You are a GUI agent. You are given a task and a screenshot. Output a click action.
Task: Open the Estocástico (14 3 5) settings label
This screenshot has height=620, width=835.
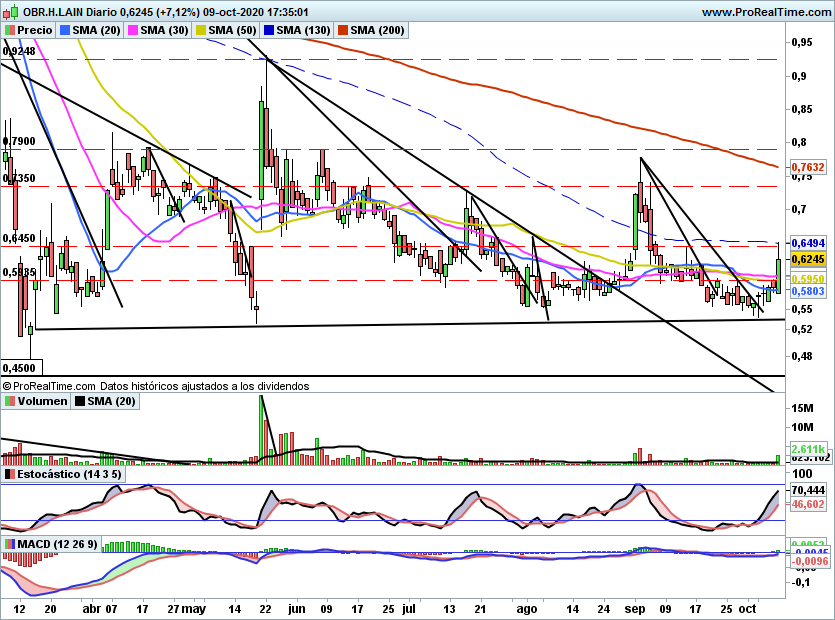69,474
